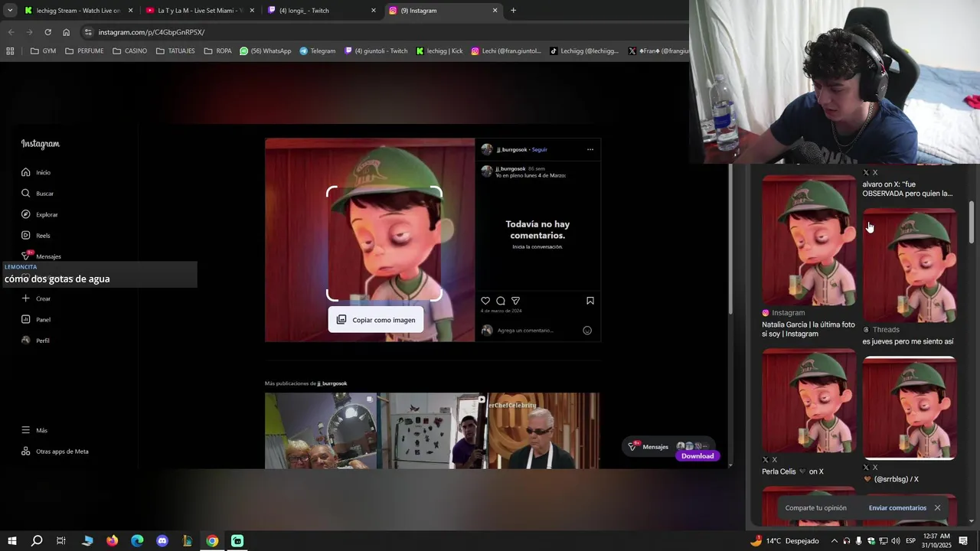Open ROPA bookmark folder

tap(217, 51)
